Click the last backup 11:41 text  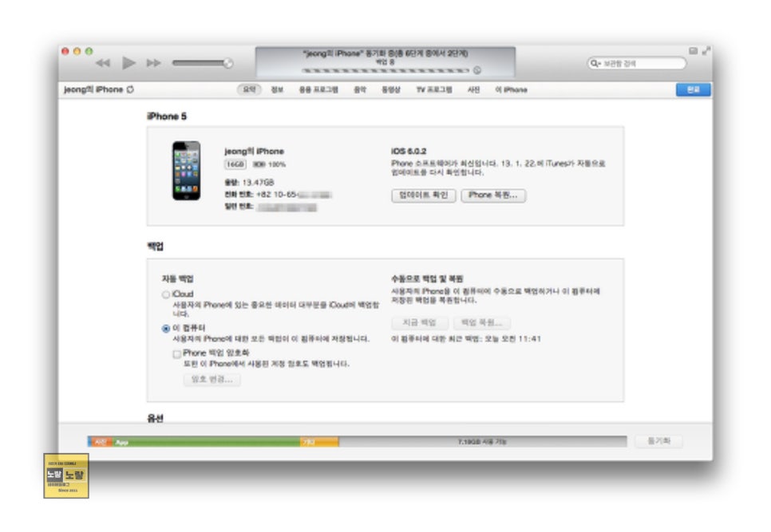[466, 338]
